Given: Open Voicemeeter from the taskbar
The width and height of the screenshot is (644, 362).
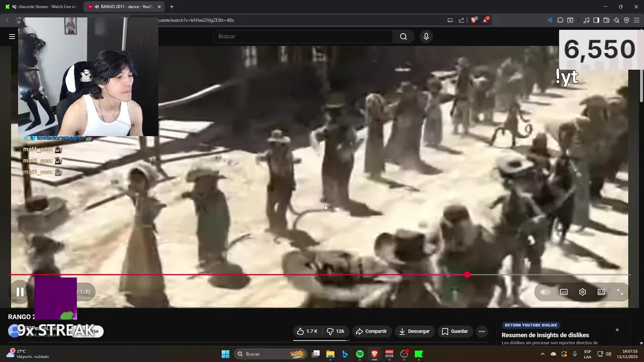Looking at the screenshot, I should pos(389,354).
